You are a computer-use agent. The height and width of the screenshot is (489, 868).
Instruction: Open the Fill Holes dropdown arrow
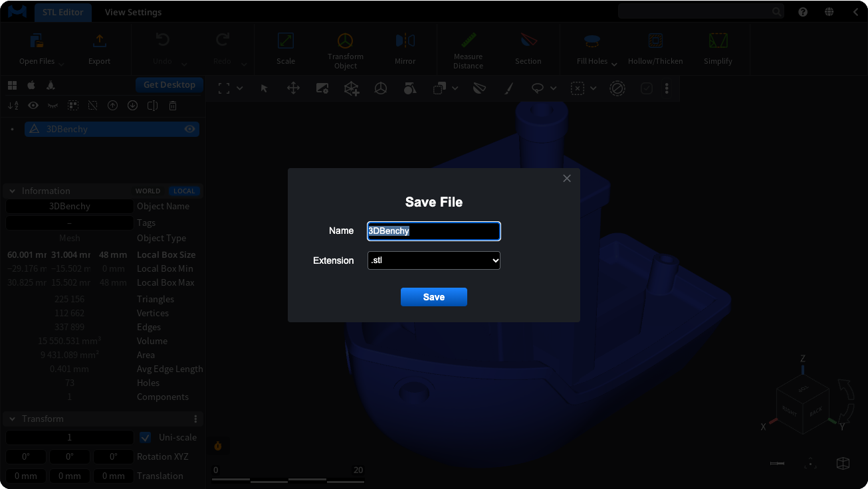614,64
